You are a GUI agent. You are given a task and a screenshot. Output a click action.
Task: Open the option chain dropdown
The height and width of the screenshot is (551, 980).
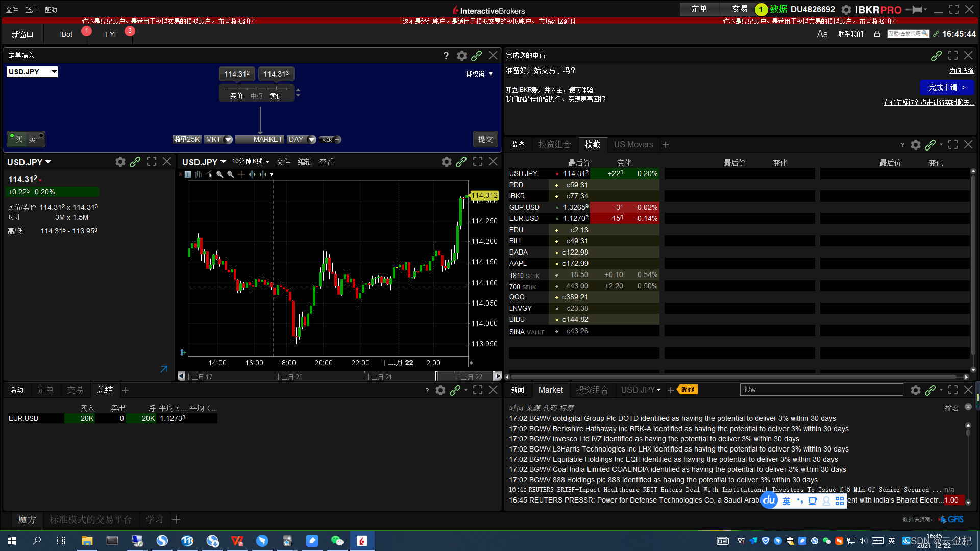(x=479, y=74)
